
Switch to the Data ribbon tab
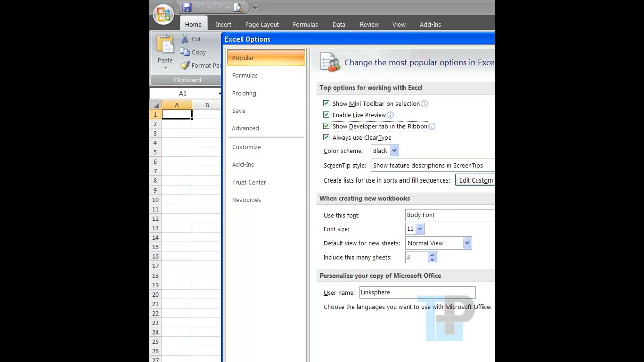pyautogui.click(x=339, y=24)
